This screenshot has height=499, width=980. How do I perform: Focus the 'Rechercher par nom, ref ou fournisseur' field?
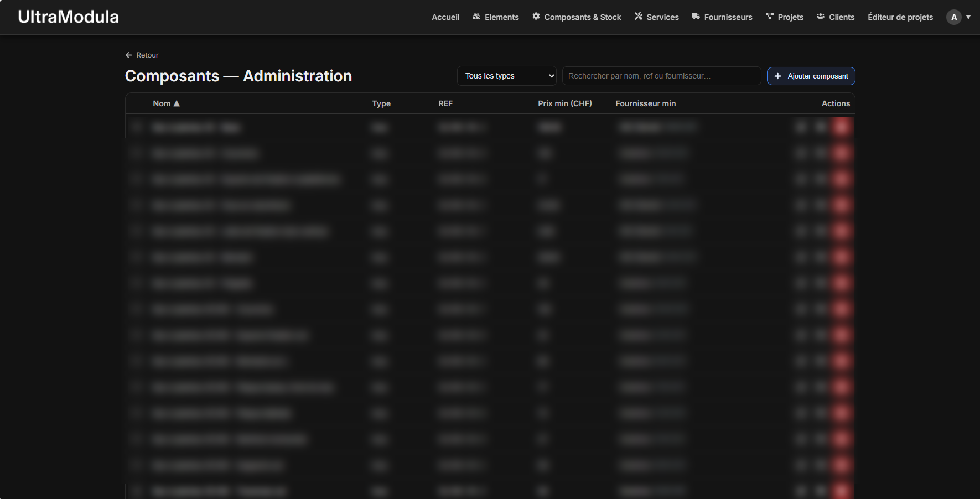point(661,76)
